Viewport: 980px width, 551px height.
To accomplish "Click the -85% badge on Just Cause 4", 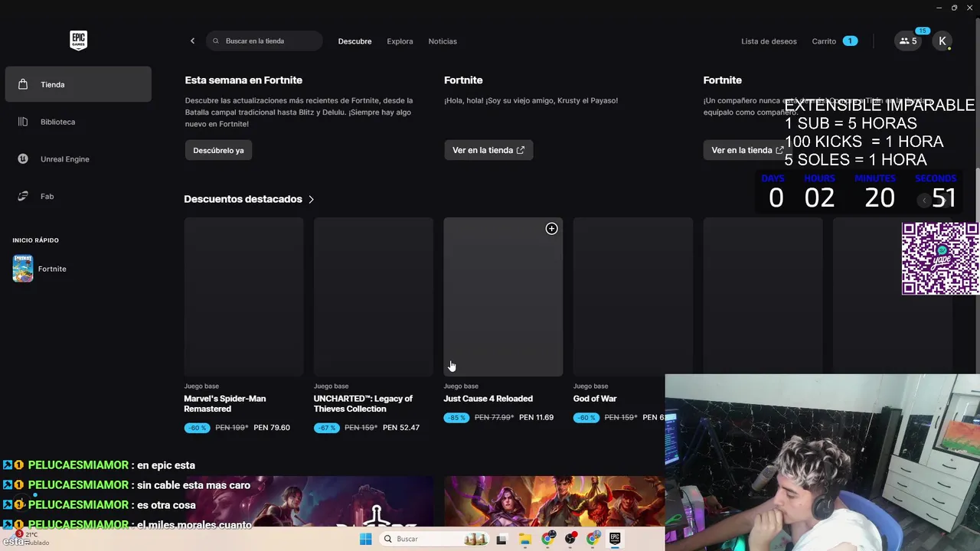I will (456, 418).
